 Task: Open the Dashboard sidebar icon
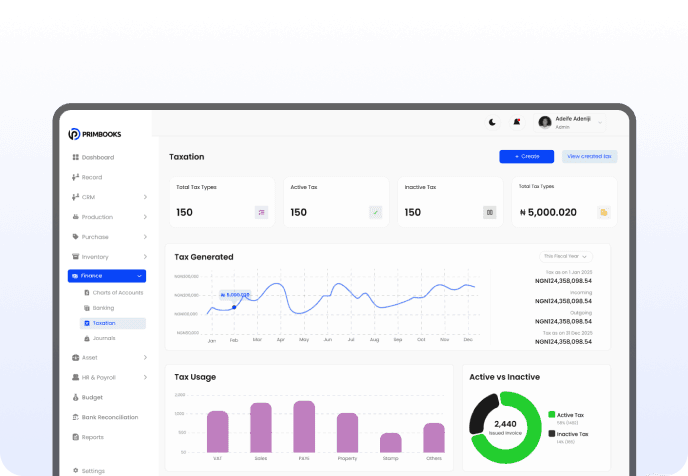click(x=75, y=157)
